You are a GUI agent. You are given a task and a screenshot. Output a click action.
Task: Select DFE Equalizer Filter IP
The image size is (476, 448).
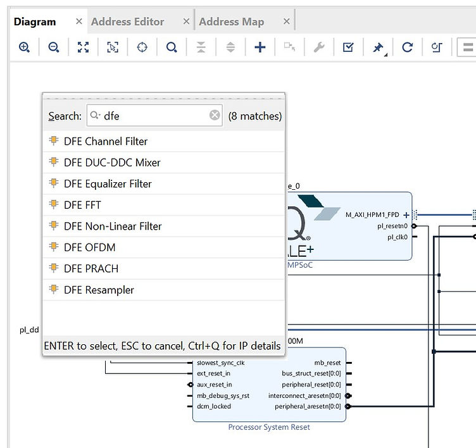(x=163, y=184)
